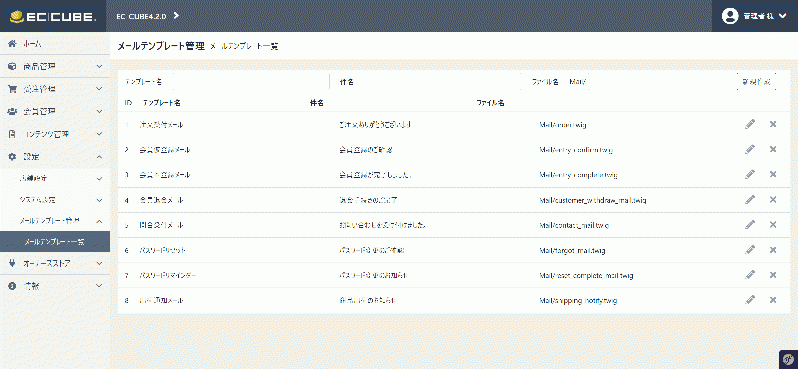This screenshot has height=369, width=798.
Task: Click the plug owner's store icon
Action: pyautogui.click(x=12, y=263)
